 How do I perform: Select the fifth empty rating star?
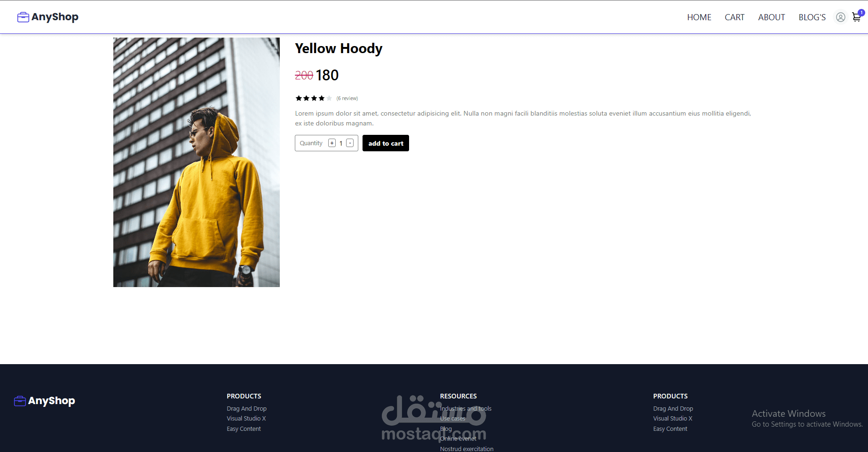coord(329,98)
